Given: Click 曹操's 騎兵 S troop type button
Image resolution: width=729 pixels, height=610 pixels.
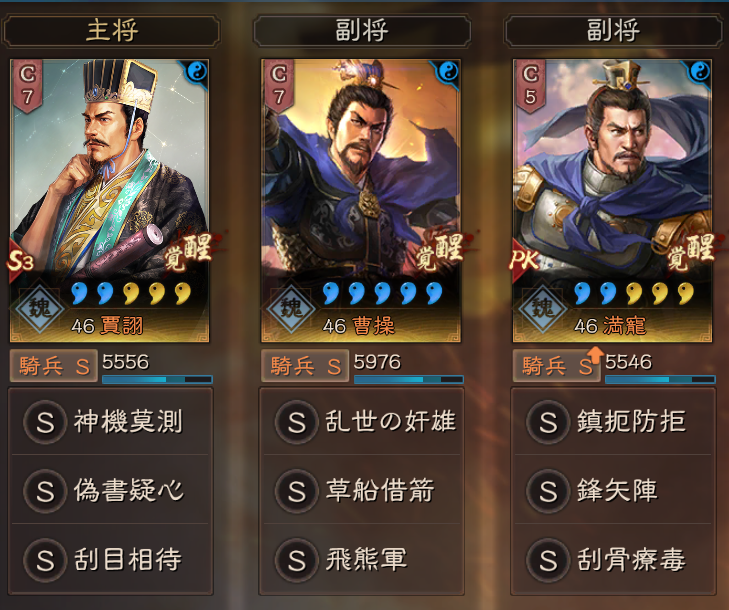Looking at the screenshot, I should pos(305,366).
